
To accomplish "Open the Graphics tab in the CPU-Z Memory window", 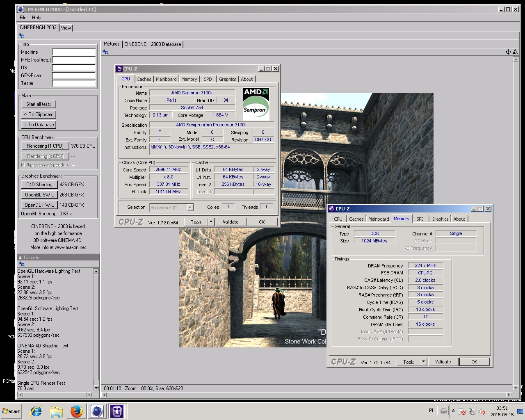I will click(x=440, y=219).
